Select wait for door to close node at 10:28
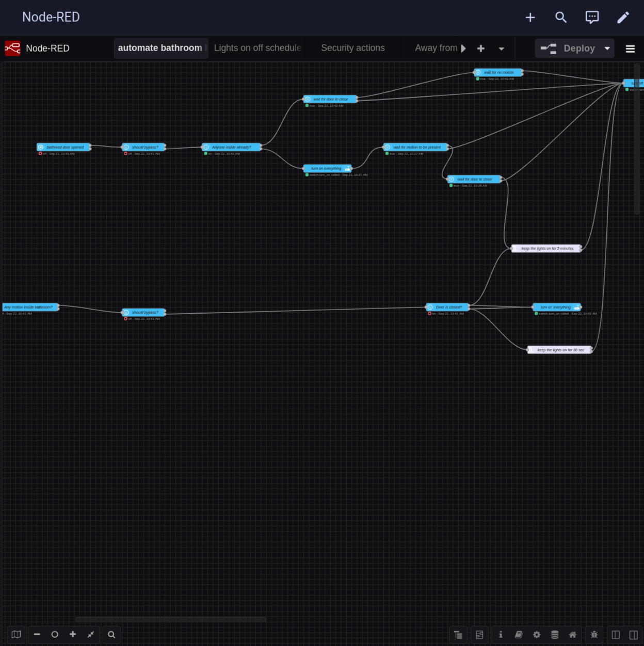This screenshot has width=644, height=646. [x=474, y=179]
